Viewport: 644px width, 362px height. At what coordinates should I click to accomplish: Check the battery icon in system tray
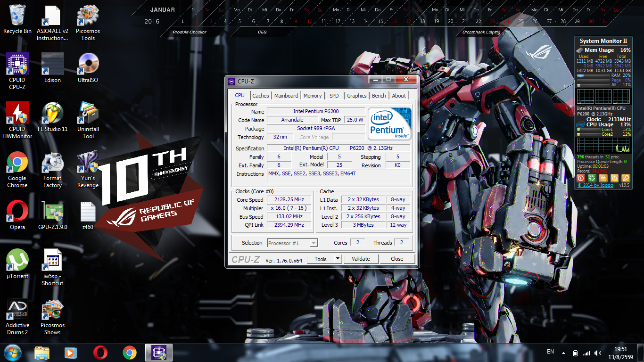575,353
